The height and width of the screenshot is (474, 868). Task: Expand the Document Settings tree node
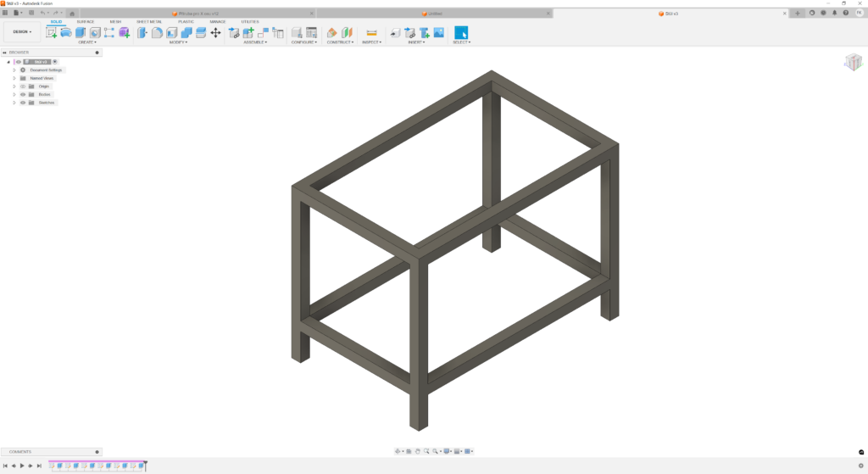pyautogui.click(x=14, y=70)
